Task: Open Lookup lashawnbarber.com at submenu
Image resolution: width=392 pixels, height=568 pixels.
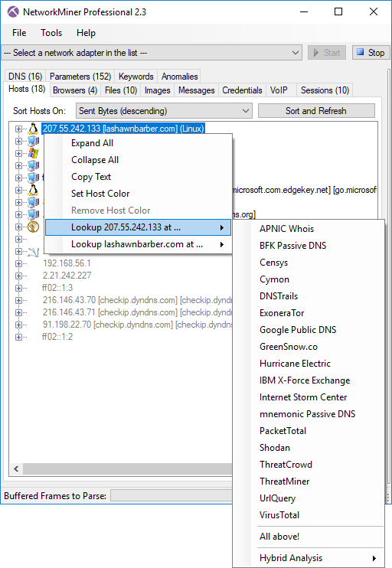Action: click(138, 244)
